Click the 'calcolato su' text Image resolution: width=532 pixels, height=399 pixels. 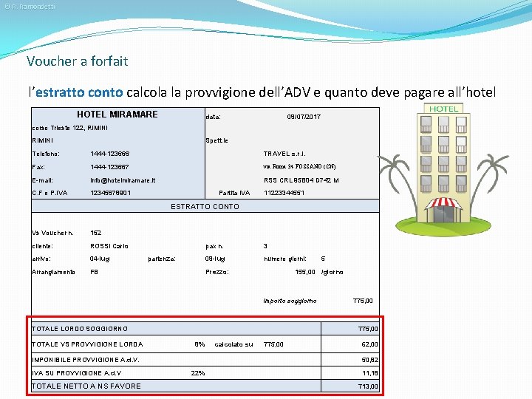click(233, 344)
